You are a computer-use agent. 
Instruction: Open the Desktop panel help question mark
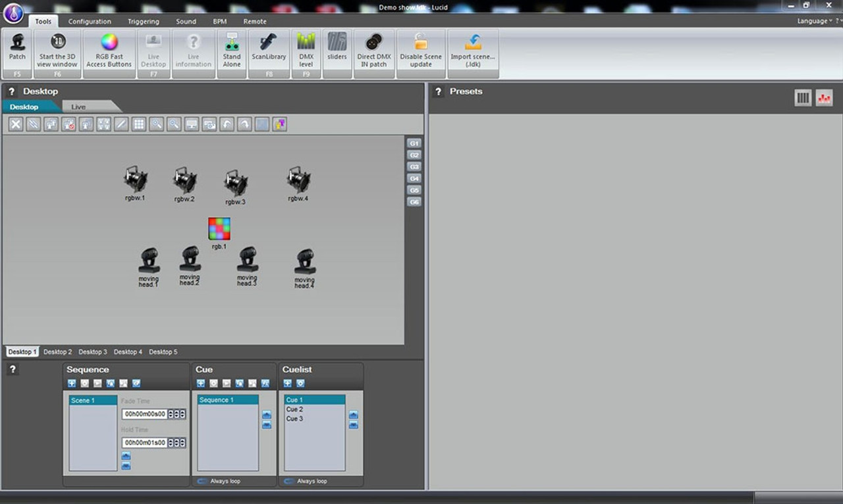(11, 91)
